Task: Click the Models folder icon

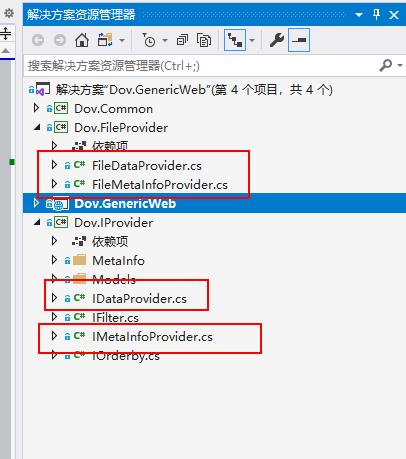Action: click(80, 279)
